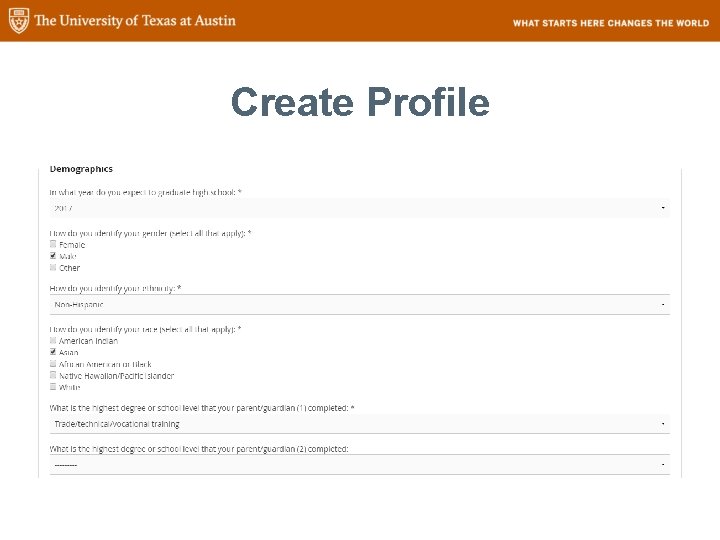720x540 pixels.
Task: Click the graduate high school year question label
Action: [x=146, y=192]
